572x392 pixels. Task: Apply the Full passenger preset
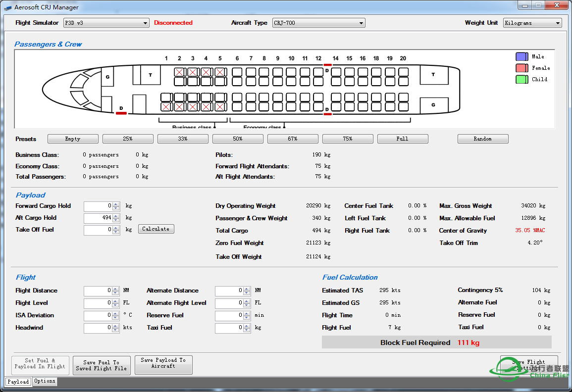403,139
